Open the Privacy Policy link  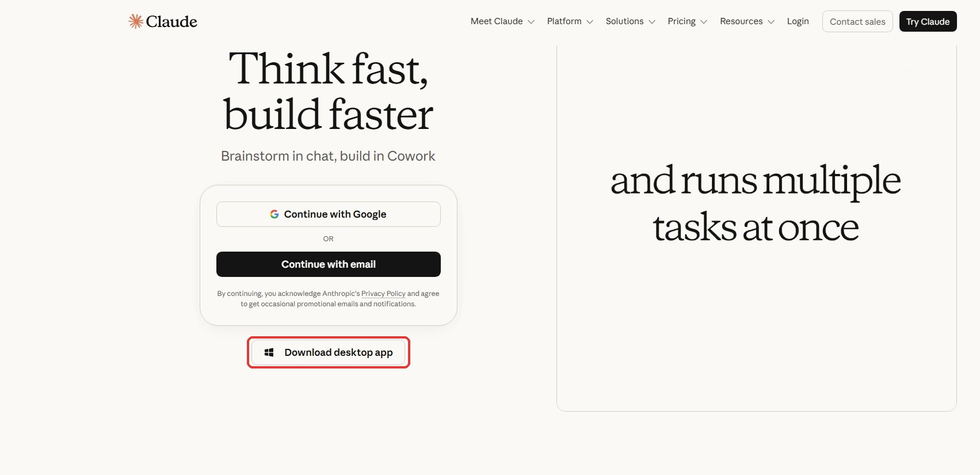(383, 294)
